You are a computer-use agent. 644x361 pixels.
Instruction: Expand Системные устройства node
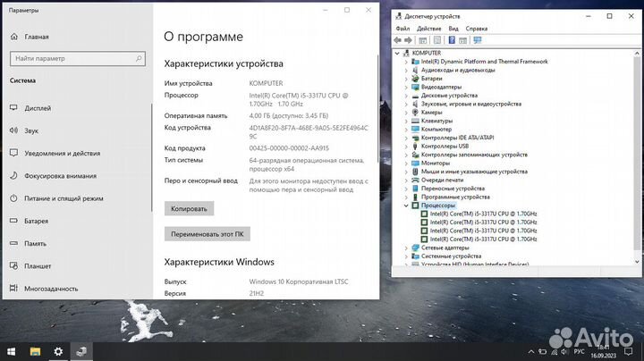pyautogui.click(x=406, y=256)
